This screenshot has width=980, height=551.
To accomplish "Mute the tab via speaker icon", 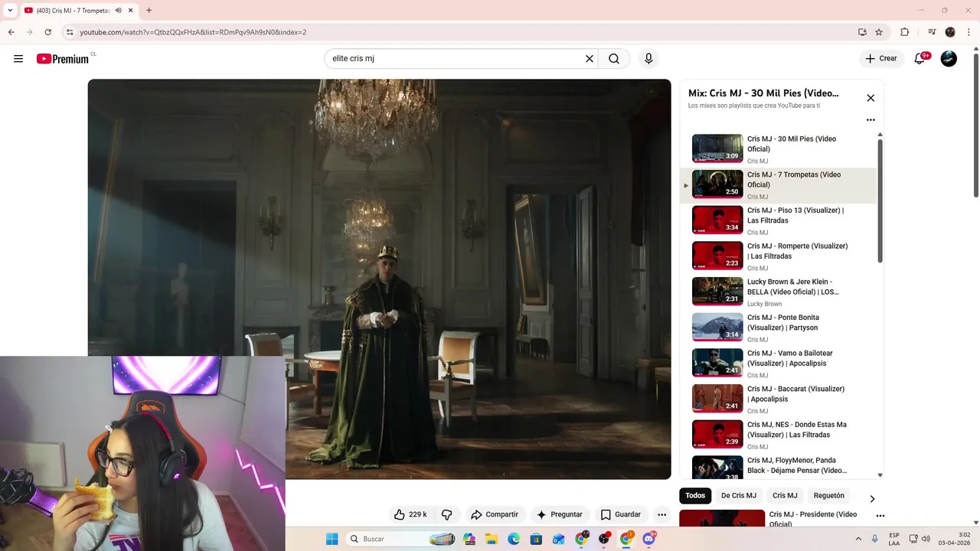I will point(119,11).
